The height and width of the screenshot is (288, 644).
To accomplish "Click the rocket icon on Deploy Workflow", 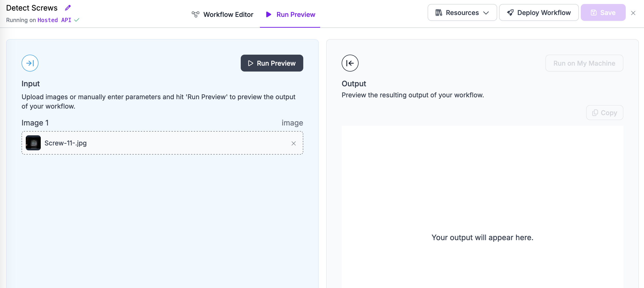I will [x=510, y=12].
